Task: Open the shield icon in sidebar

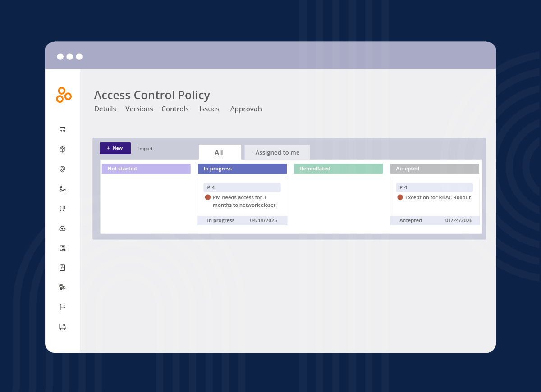Action: pyautogui.click(x=63, y=169)
